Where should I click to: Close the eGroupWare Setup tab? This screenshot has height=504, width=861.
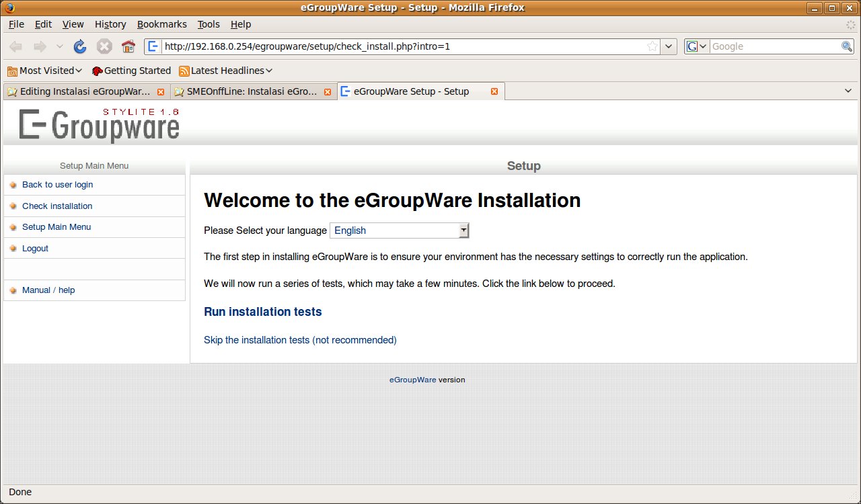click(x=494, y=91)
